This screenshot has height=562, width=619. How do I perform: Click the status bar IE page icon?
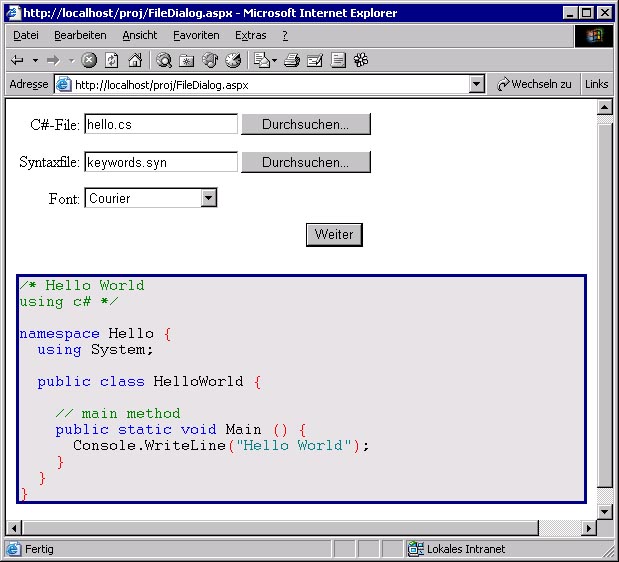[x=13, y=549]
